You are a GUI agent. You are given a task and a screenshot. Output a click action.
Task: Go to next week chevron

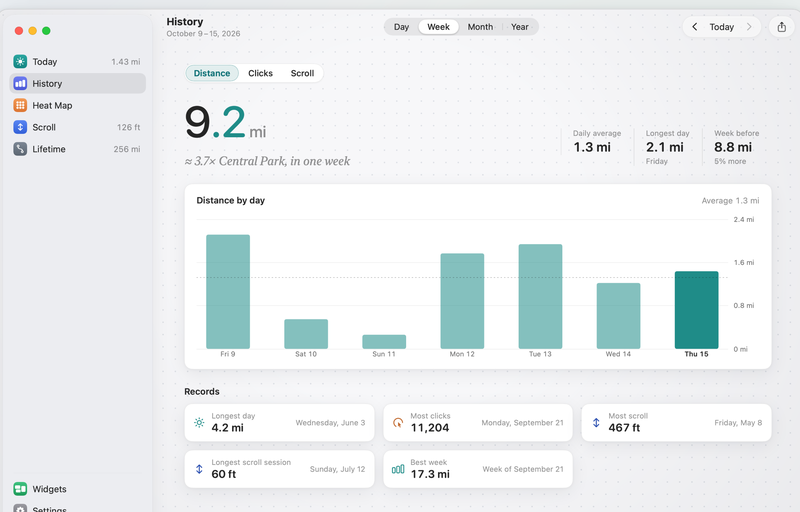click(749, 27)
